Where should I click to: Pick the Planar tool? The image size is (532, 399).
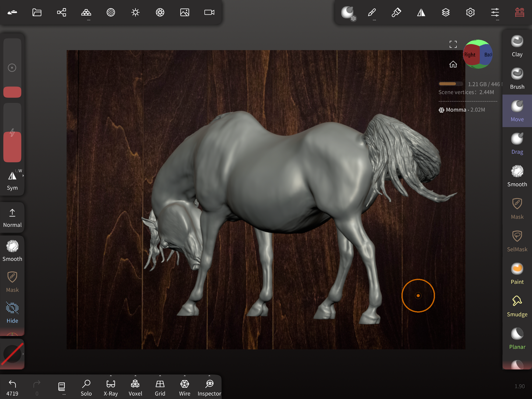(517, 339)
